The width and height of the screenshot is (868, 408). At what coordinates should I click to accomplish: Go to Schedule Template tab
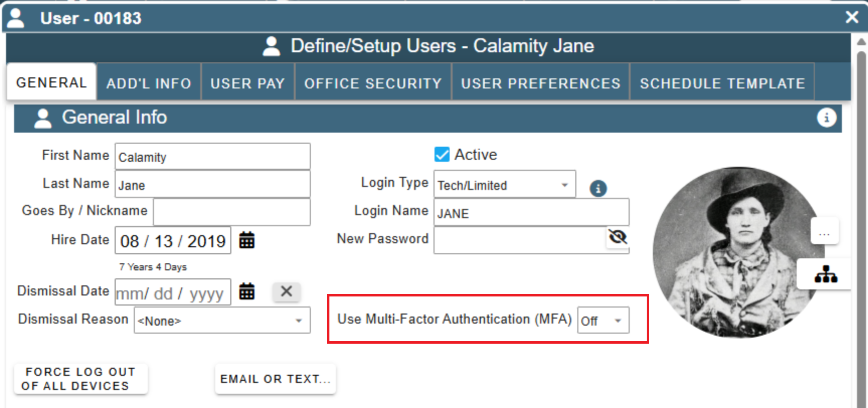[722, 83]
